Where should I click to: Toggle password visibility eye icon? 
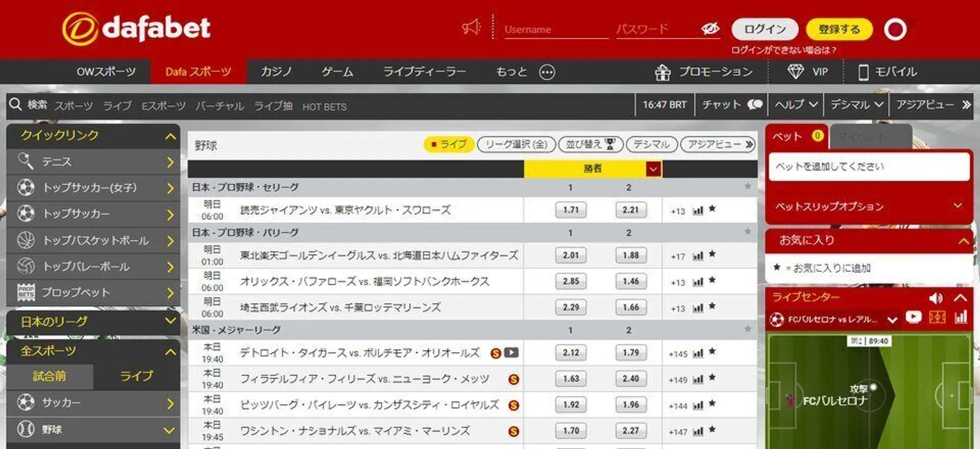click(710, 29)
